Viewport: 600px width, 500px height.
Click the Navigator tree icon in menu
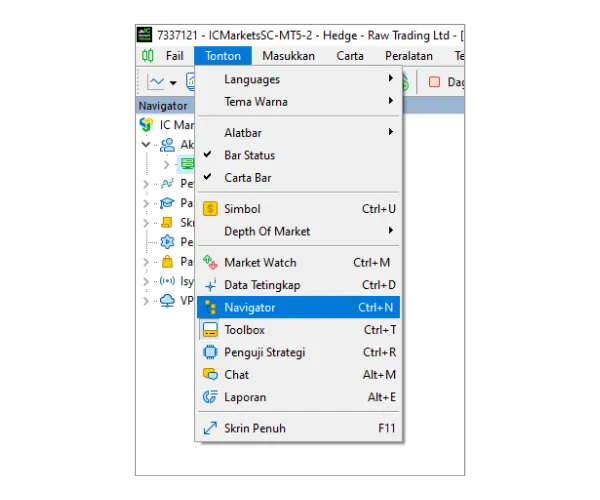pyautogui.click(x=210, y=307)
